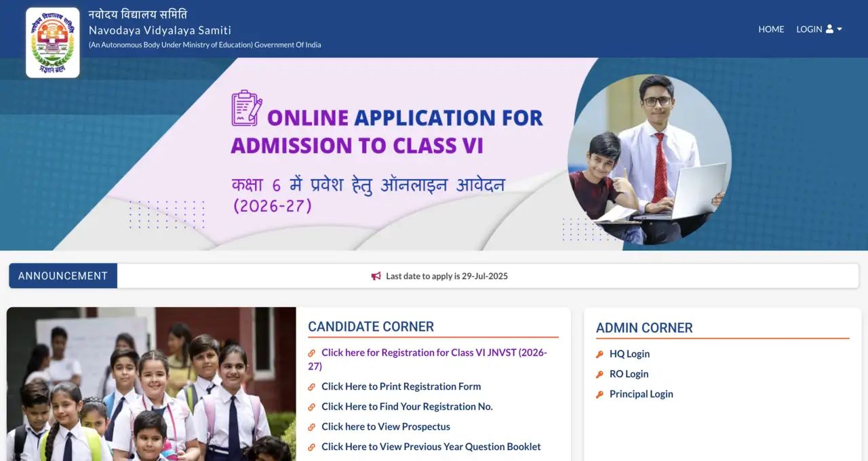The image size is (868, 461).
Task: Click the key icon beside RO Login
Action: coord(599,374)
